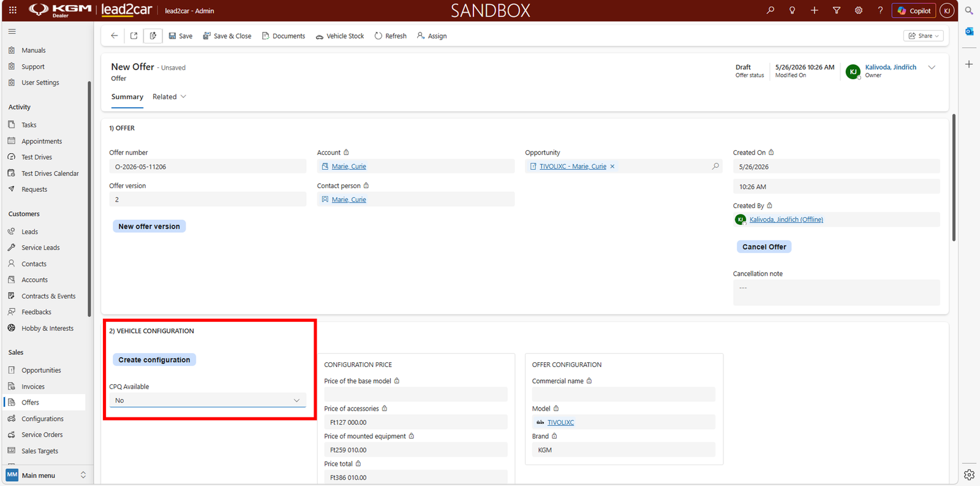The height and width of the screenshot is (486, 980).
Task: Open record in new window icon
Action: tap(134, 36)
